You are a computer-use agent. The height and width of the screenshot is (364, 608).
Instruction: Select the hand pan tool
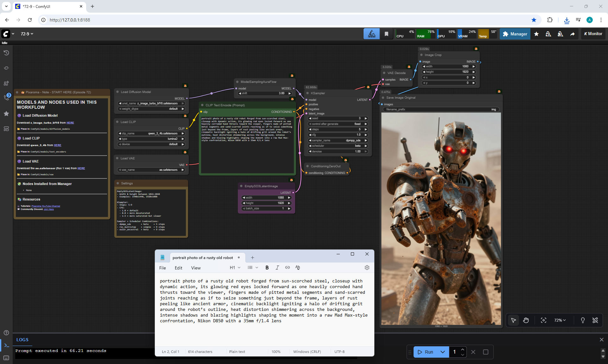526,320
